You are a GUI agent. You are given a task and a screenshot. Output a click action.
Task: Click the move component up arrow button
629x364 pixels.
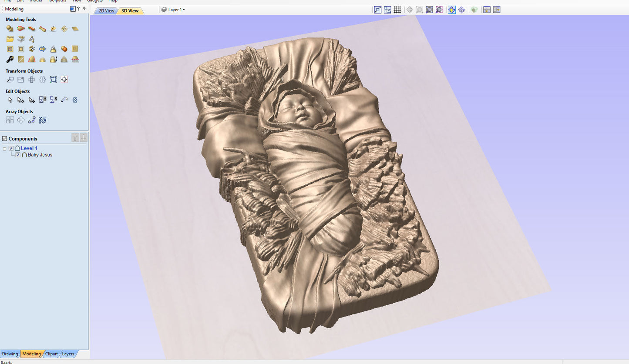75,138
